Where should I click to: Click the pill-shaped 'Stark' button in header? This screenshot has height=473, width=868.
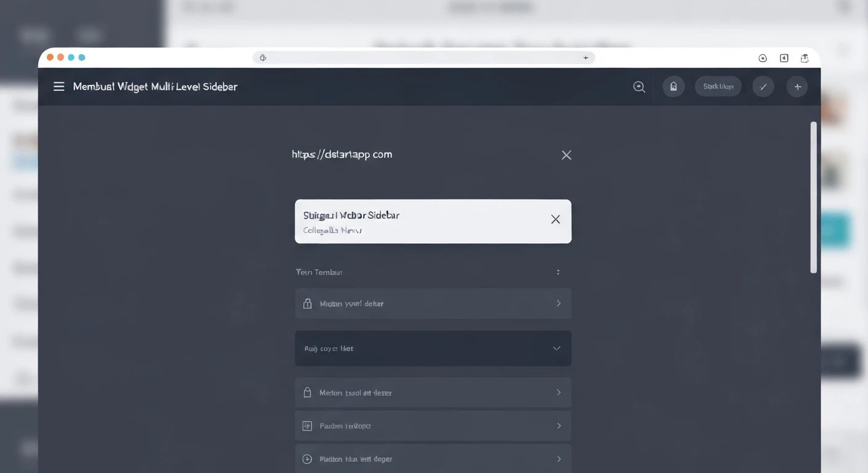[718, 87]
